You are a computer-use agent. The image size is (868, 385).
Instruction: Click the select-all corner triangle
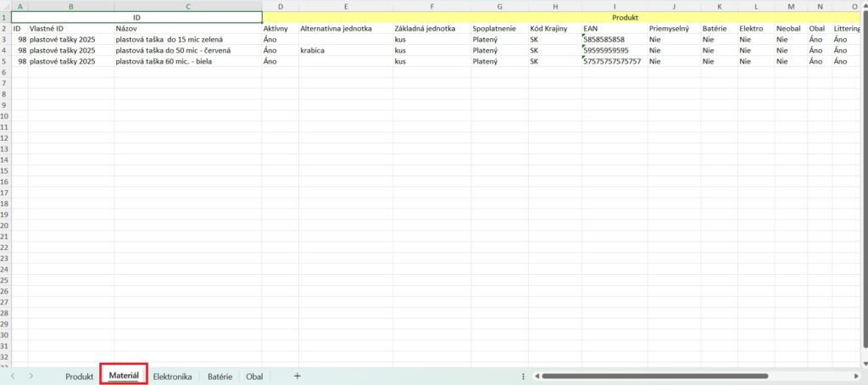coord(5,7)
